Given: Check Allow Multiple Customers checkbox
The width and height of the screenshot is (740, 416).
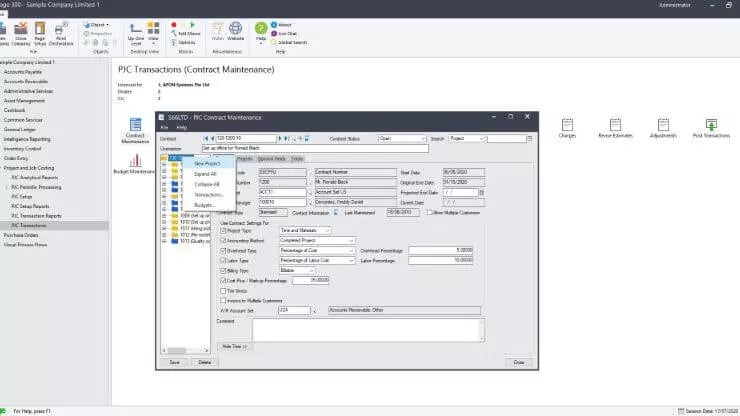Looking at the screenshot, I should [429, 212].
